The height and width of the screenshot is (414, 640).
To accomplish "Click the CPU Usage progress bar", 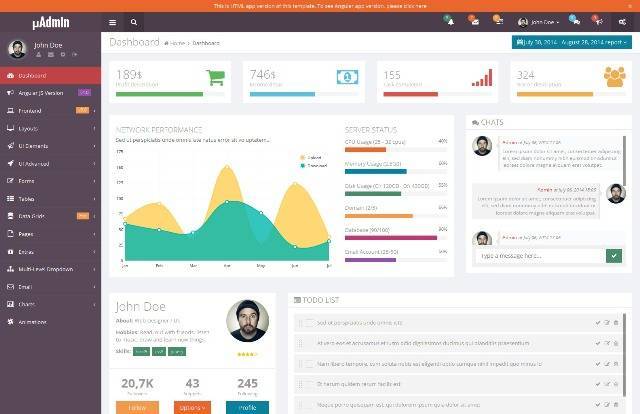I will click(x=396, y=149).
